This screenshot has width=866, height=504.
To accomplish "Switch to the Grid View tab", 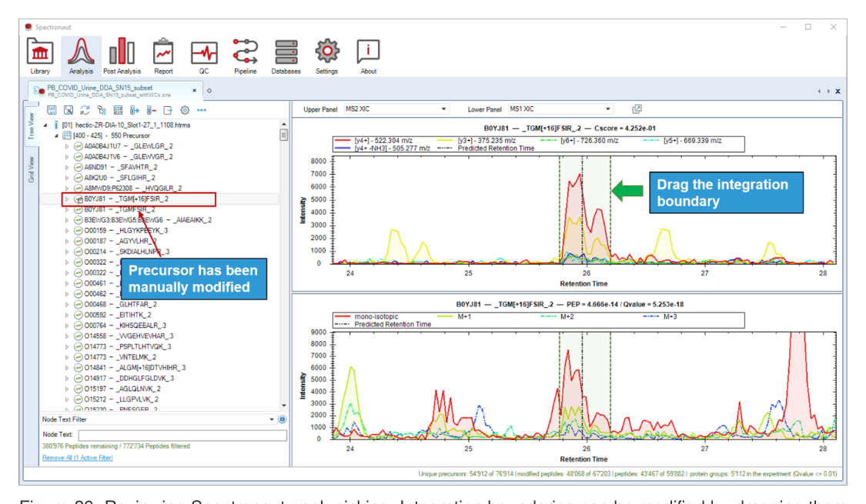I will [x=32, y=169].
